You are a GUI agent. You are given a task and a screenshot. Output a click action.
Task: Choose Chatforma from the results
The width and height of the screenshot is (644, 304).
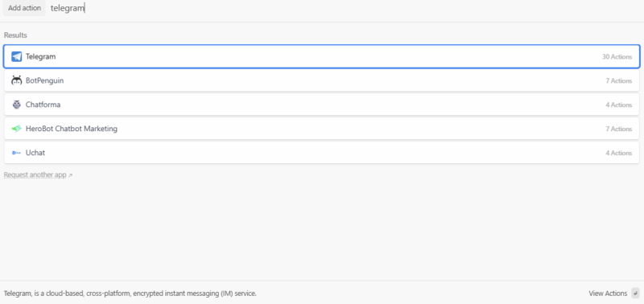(x=321, y=105)
